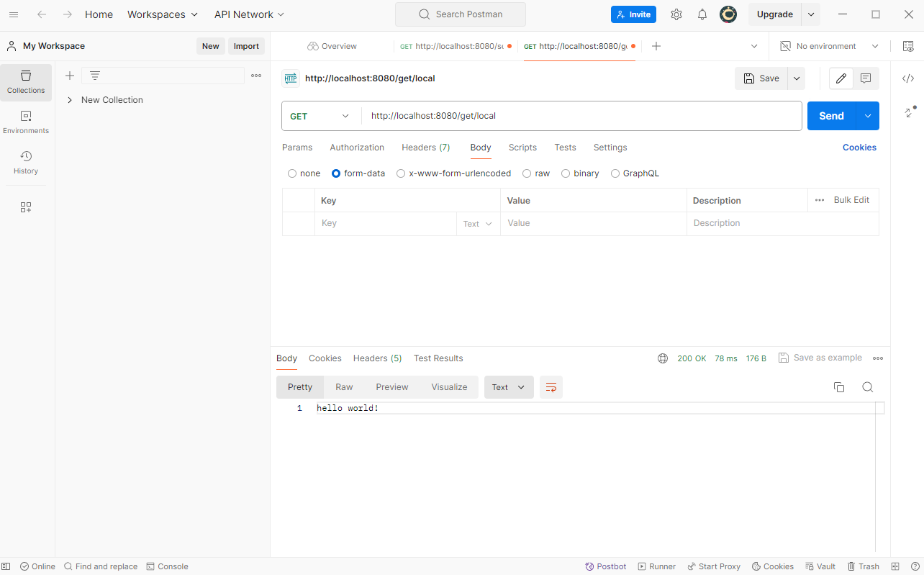Open response format Text dropdown
The width and height of the screenshot is (924, 575).
pos(509,387)
